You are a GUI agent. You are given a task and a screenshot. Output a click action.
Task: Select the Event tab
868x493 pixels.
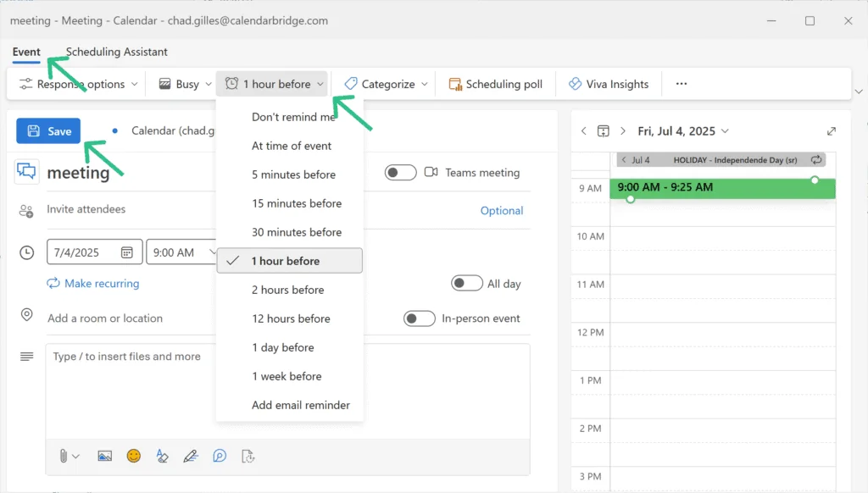pyautogui.click(x=26, y=52)
